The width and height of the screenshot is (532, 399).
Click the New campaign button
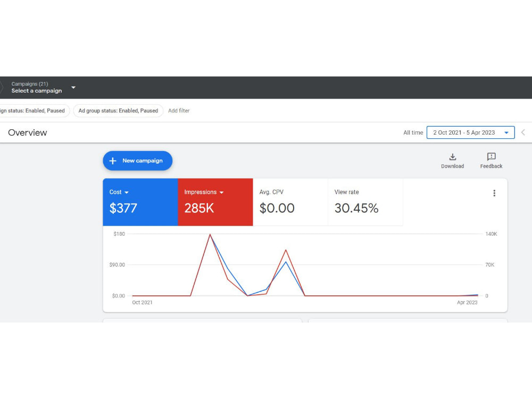[x=137, y=161]
